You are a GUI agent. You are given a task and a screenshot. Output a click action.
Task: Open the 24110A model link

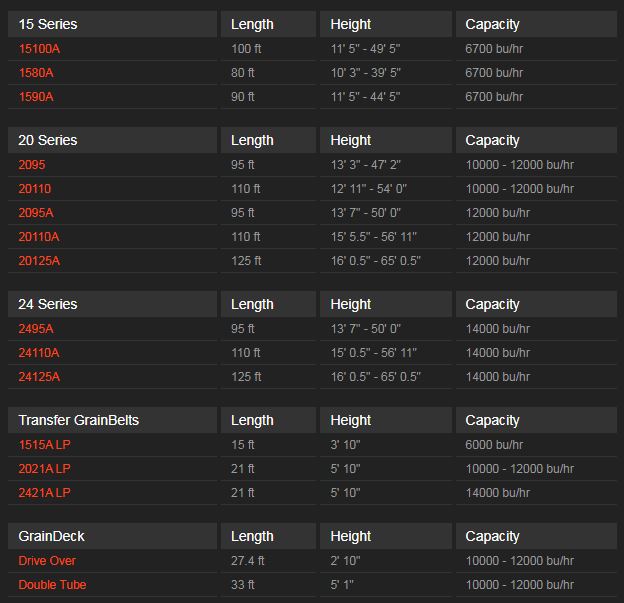point(39,353)
